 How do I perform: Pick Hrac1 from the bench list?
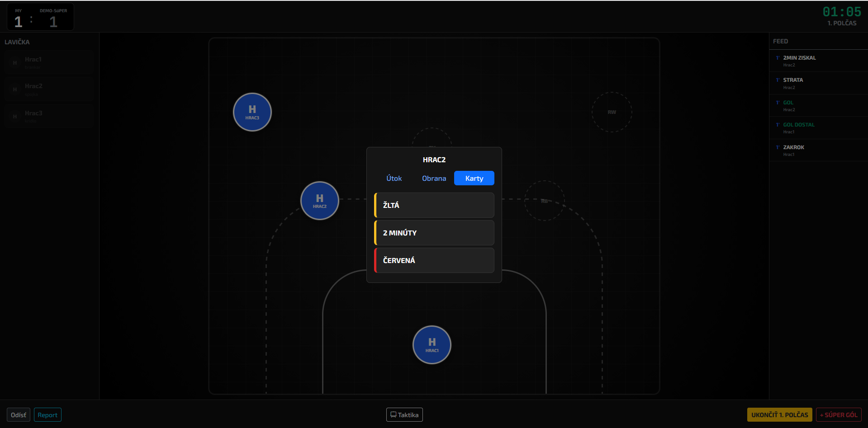pyautogui.click(x=49, y=62)
